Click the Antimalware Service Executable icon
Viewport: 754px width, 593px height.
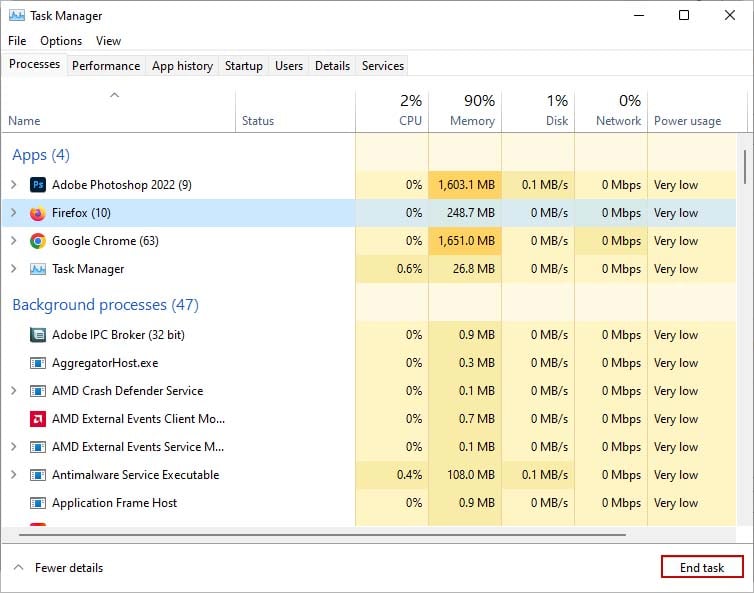pos(38,475)
